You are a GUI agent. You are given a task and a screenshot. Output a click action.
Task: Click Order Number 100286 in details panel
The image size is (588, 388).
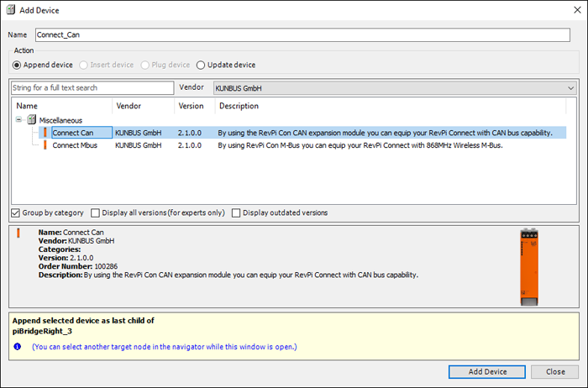pos(78,266)
